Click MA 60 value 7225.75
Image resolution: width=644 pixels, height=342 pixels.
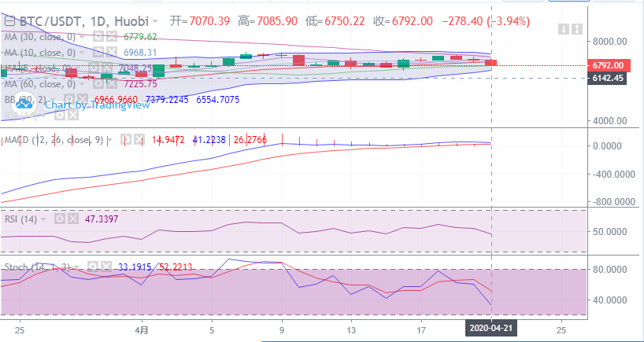[140, 84]
